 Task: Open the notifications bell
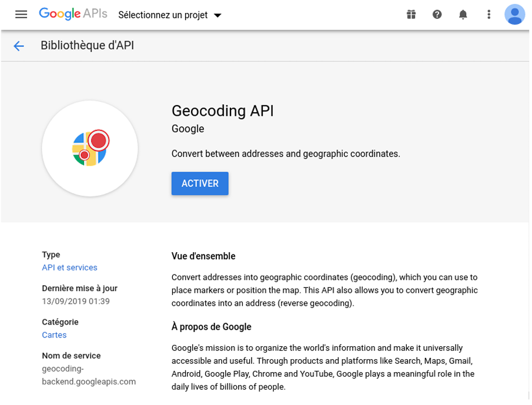(x=463, y=15)
